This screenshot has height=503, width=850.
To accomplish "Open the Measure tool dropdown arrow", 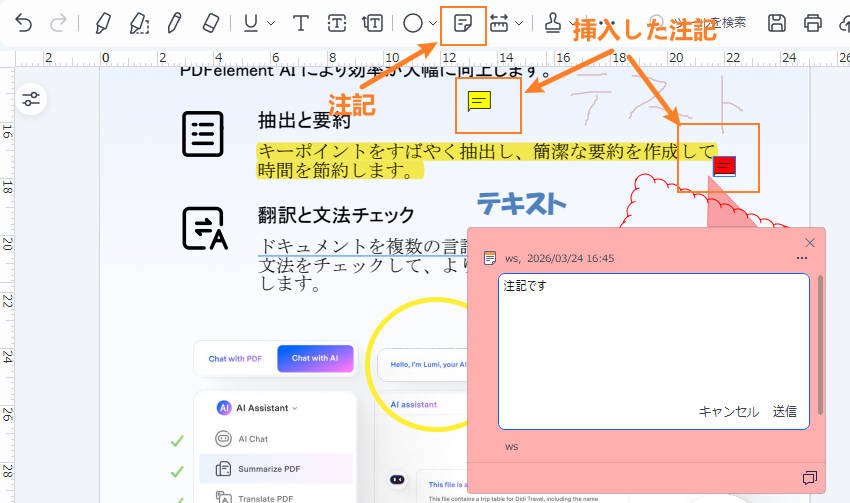I will pos(519,23).
